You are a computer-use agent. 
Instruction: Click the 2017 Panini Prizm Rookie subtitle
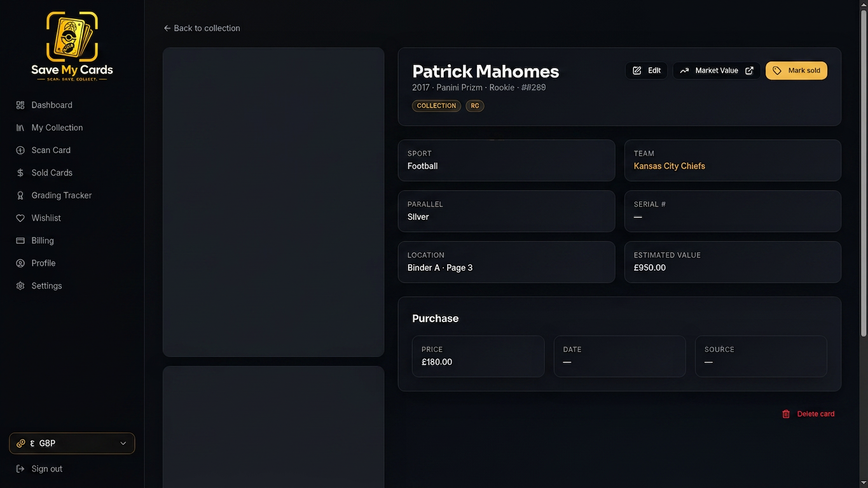coord(479,88)
